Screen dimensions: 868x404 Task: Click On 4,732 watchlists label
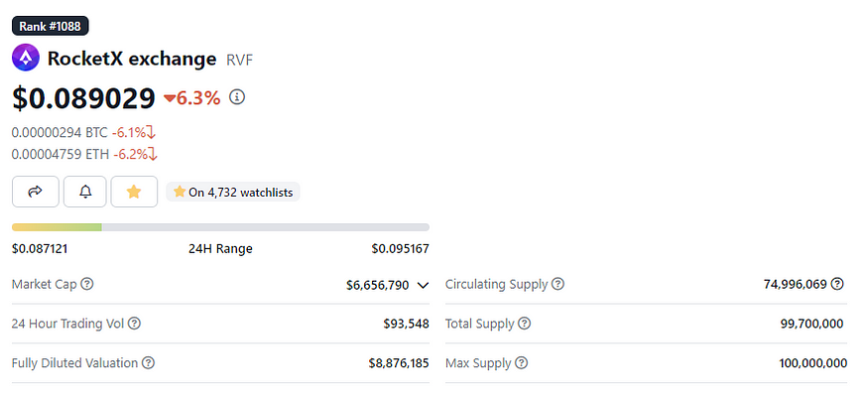tap(233, 193)
